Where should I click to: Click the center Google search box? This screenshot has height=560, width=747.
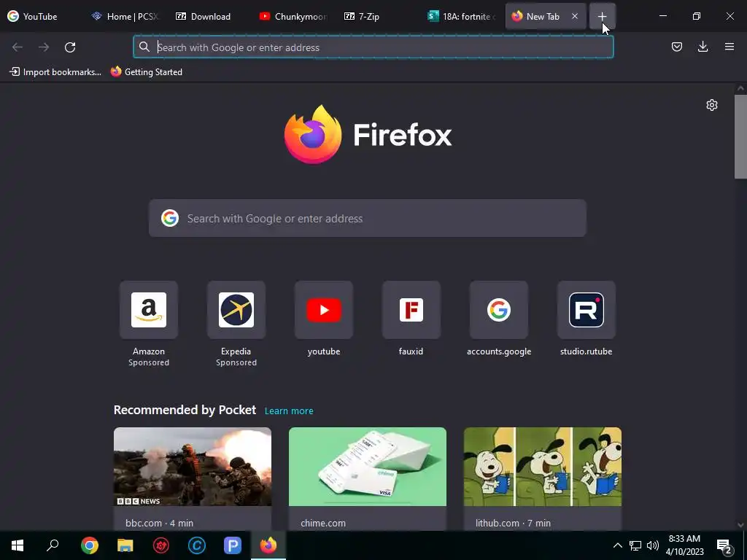368,218
